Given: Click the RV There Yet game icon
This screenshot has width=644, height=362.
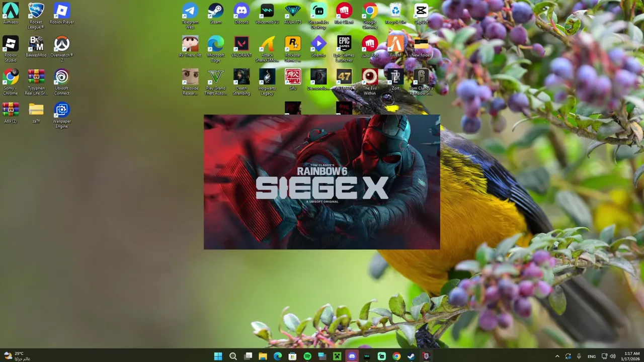Looking at the screenshot, I should coord(190,47).
